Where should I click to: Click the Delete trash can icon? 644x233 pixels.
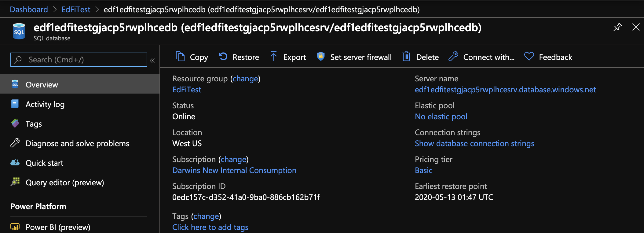point(406,57)
